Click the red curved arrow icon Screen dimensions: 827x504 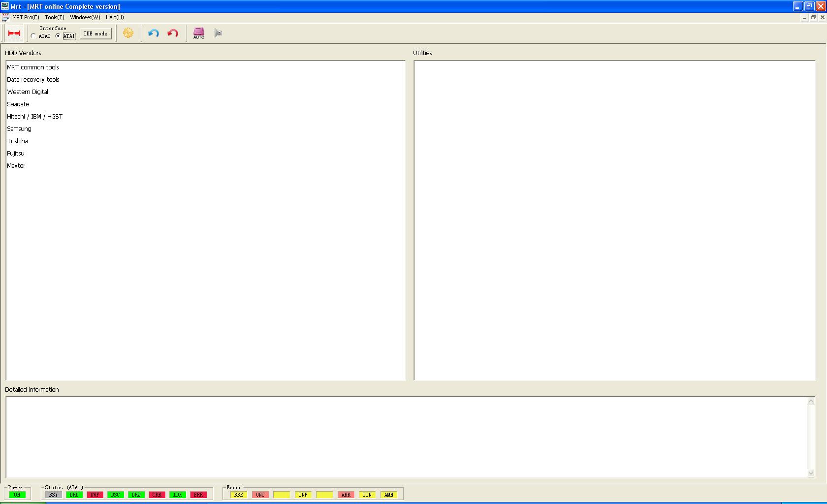(173, 33)
